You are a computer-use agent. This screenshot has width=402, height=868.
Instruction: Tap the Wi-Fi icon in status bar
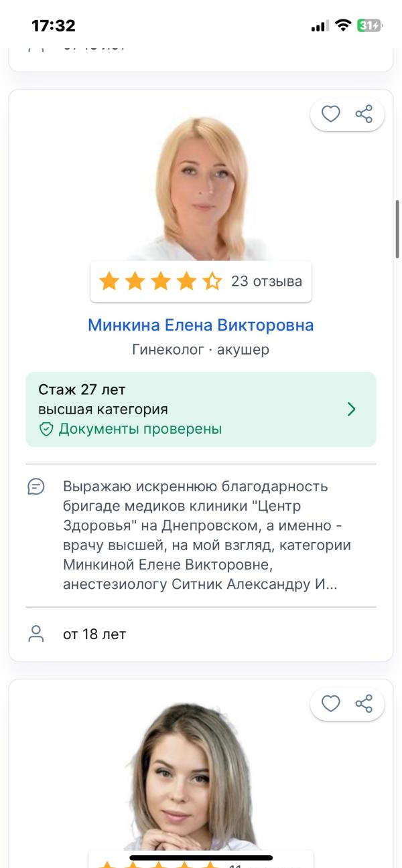pyautogui.click(x=343, y=26)
